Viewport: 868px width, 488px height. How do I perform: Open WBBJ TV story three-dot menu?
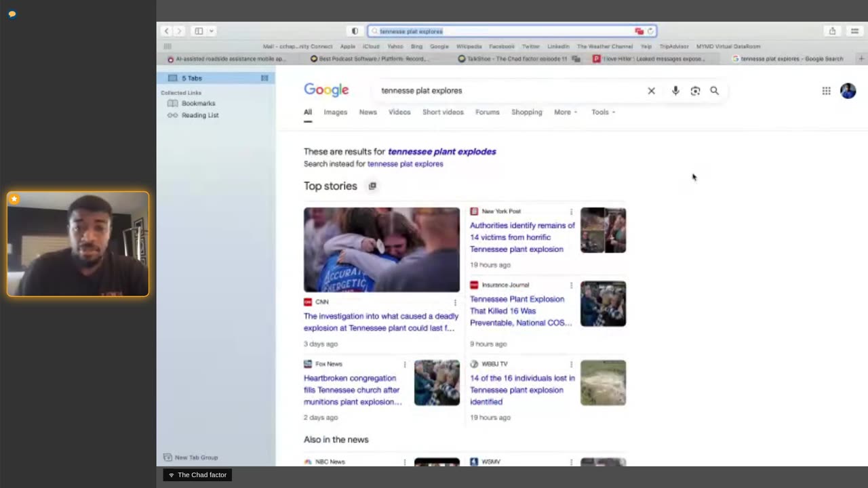[x=571, y=365]
